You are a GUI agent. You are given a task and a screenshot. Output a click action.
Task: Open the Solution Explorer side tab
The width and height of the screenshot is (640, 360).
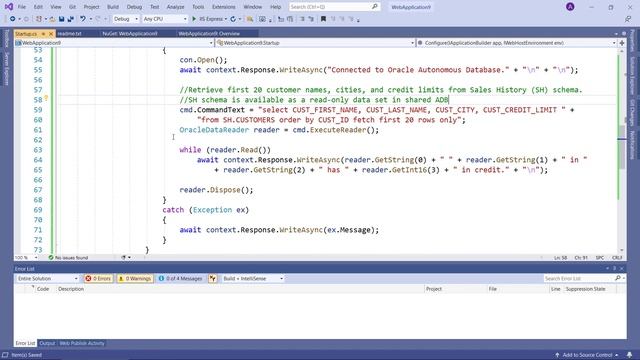click(632, 76)
